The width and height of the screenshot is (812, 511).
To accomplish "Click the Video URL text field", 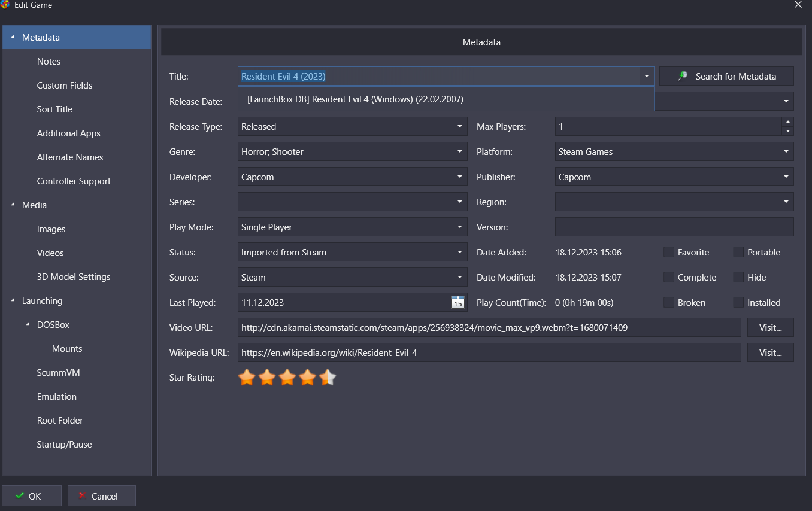I will pyautogui.click(x=489, y=327).
